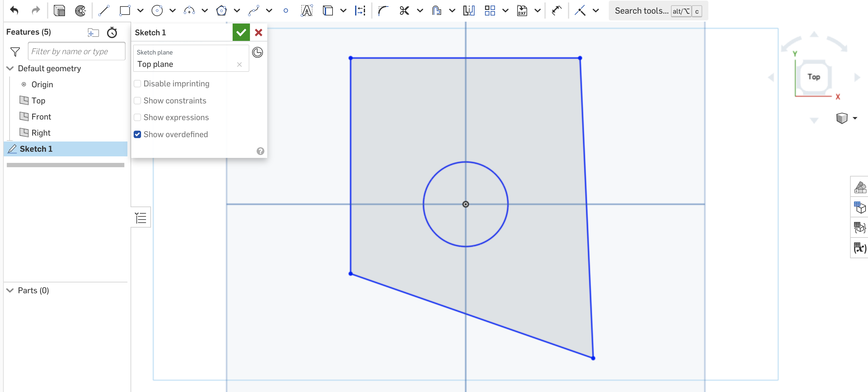868x392 pixels.
Task: Accept Sketch 1 with green checkmark
Action: click(241, 33)
